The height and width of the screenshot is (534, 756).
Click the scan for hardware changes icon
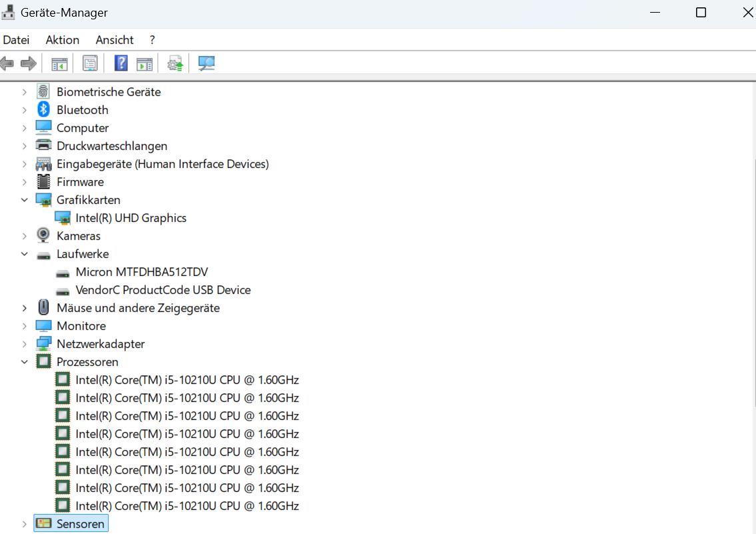click(x=206, y=63)
